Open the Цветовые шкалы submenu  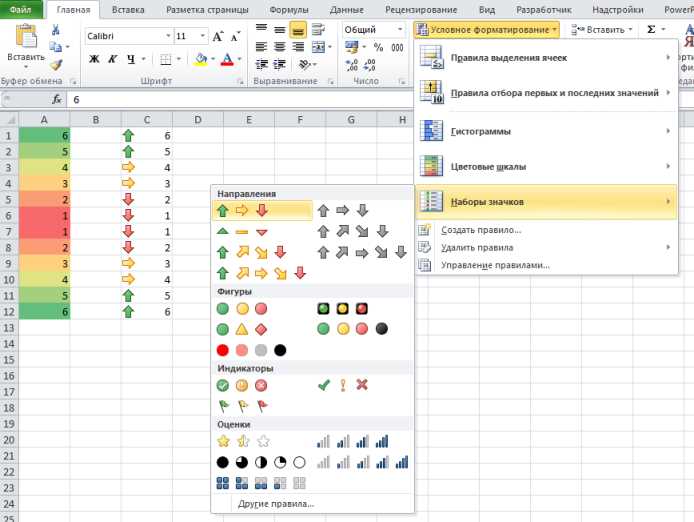[546, 166]
